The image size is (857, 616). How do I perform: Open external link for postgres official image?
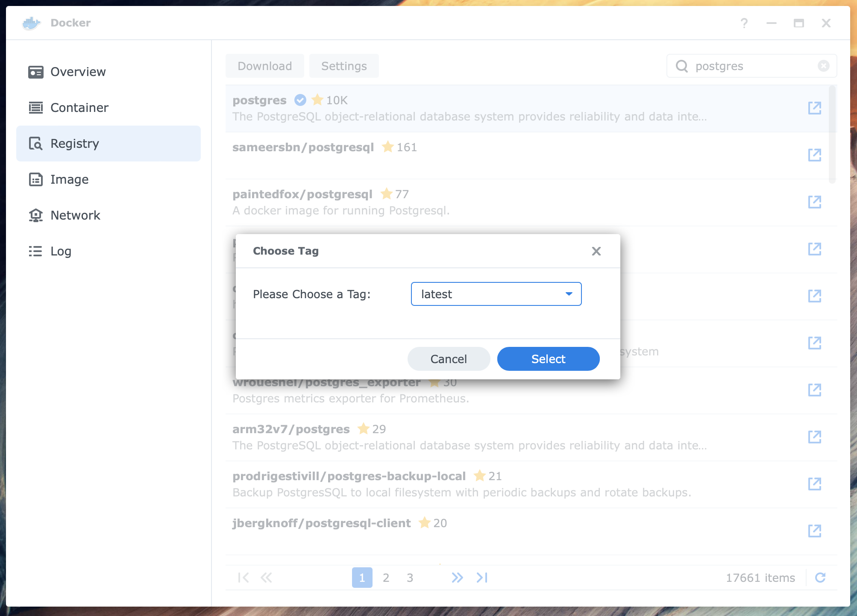(815, 108)
